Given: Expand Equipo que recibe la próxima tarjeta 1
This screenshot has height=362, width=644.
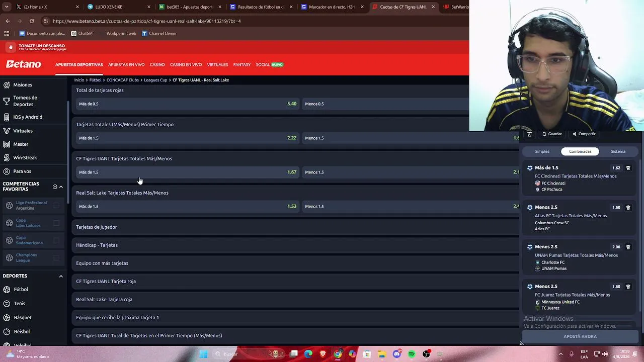Looking at the screenshot, I should 296,317.
